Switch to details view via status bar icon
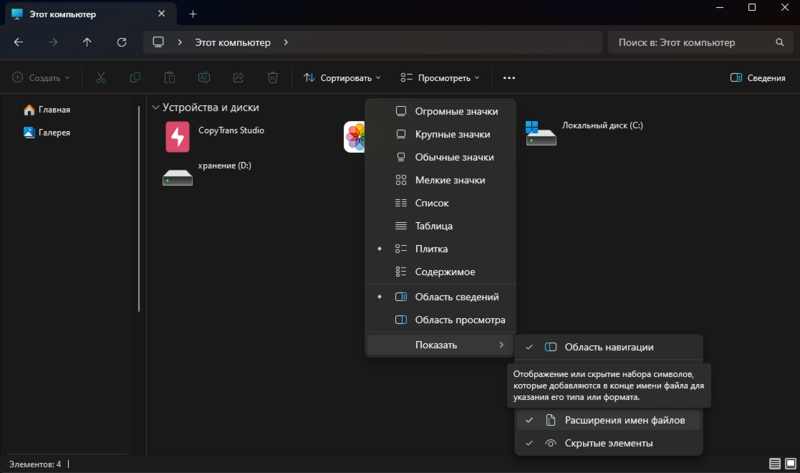The height and width of the screenshot is (473, 800). click(x=774, y=463)
